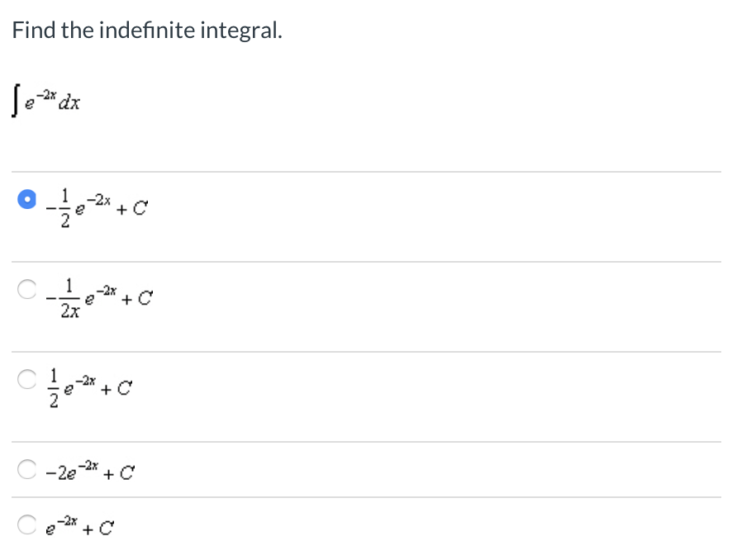Click the integral expression ∫e^(−2x) dx
The width and height of the screenshot is (737, 560).
point(46,100)
